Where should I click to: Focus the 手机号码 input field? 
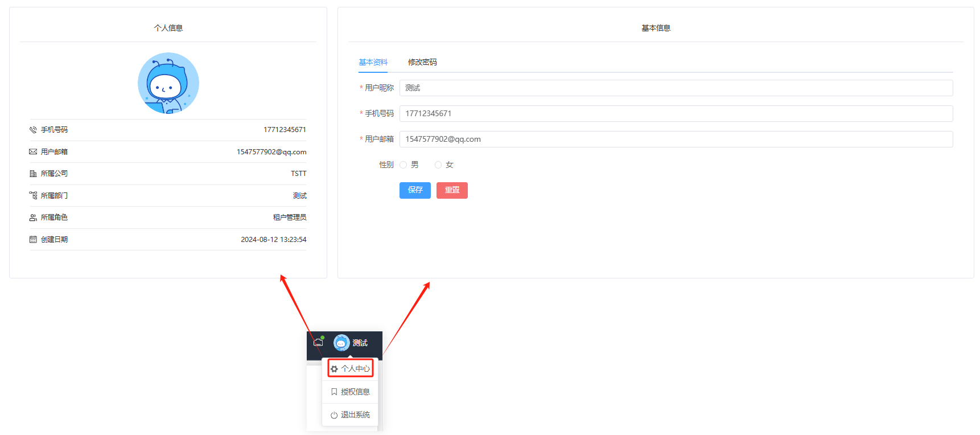point(676,113)
